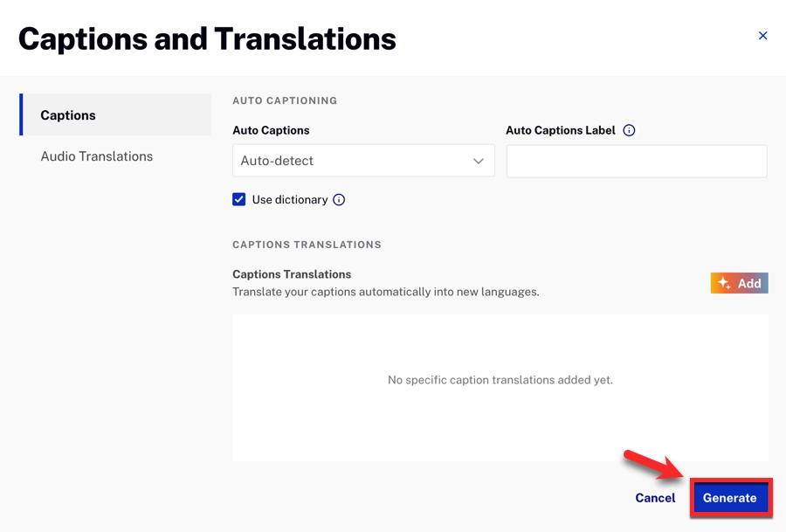Close the Captions and Translations dialog
The image size is (786, 532).
click(x=762, y=36)
